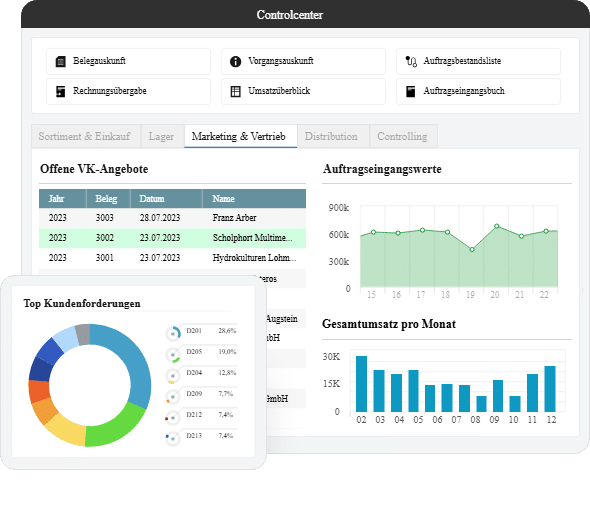Click the Umsatzüberblick table icon
The height and width of the screenshot is (518, 590).
[236, 91]
